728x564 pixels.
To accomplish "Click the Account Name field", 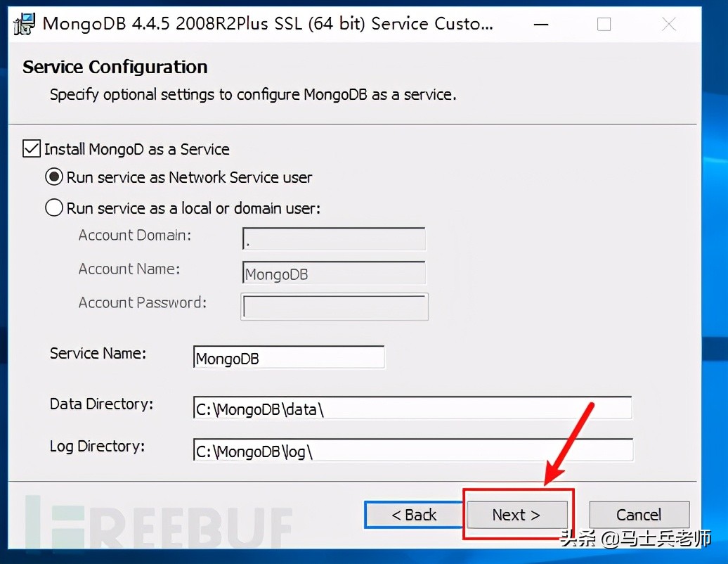I will [334, 272].
